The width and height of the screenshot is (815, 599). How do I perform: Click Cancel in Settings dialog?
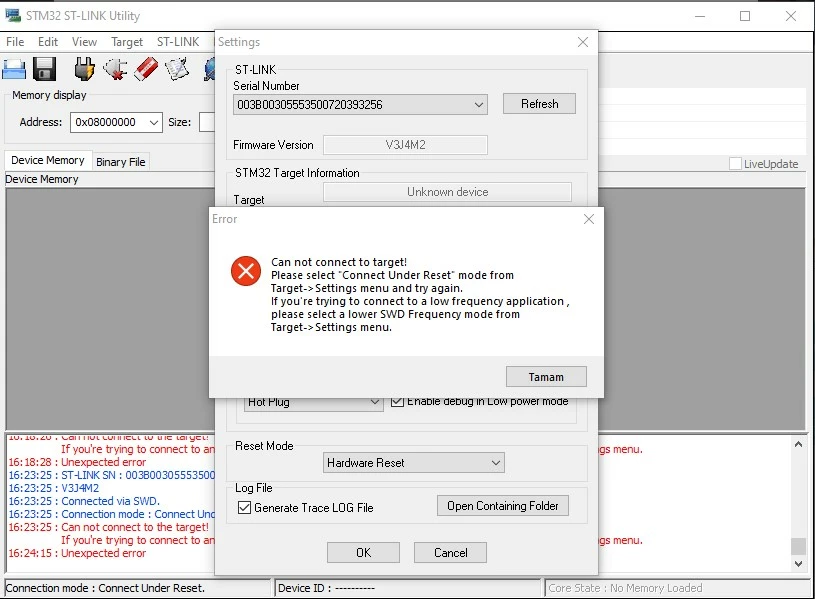click(x=451, y=552)
